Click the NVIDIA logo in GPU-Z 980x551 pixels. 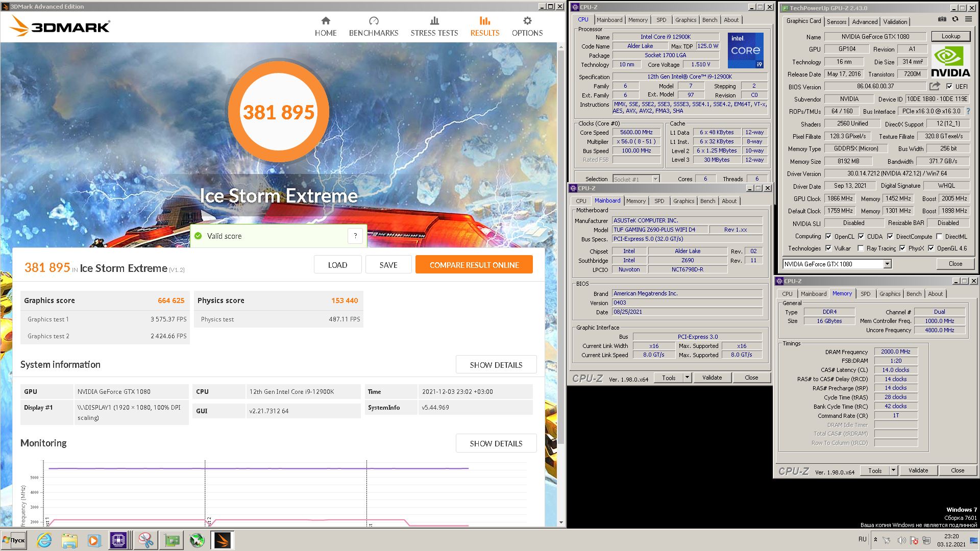[950, 61]
